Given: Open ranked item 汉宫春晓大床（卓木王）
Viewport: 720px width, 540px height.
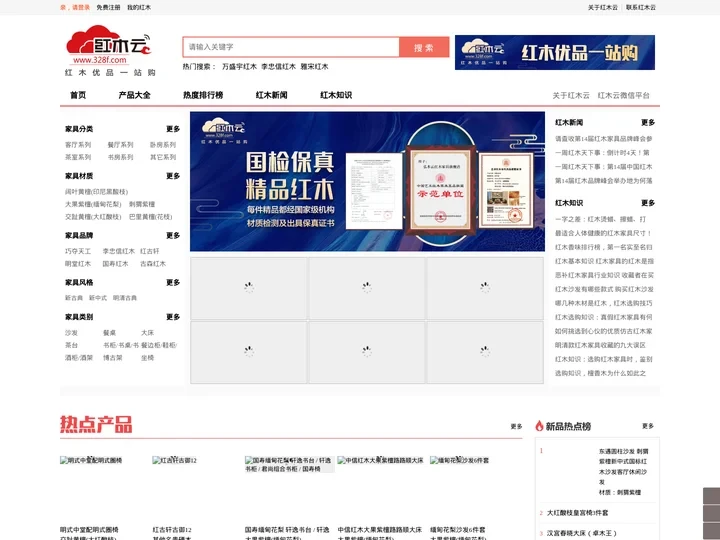Looking at the screenshot, I should 582,534.
